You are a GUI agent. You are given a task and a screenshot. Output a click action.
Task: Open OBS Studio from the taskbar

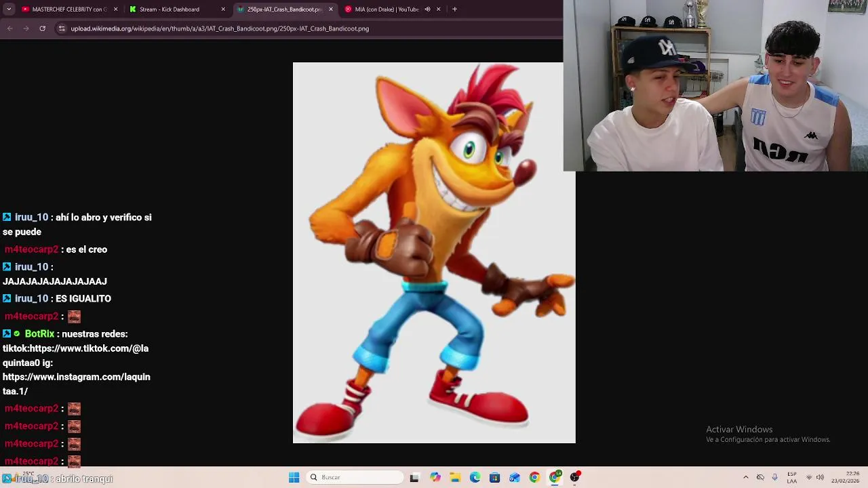(575, 477)
